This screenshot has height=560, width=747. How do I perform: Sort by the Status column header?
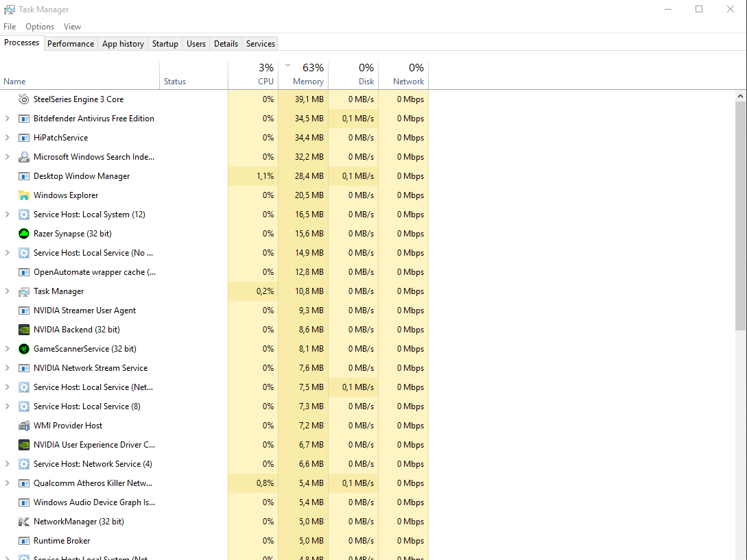193,75
